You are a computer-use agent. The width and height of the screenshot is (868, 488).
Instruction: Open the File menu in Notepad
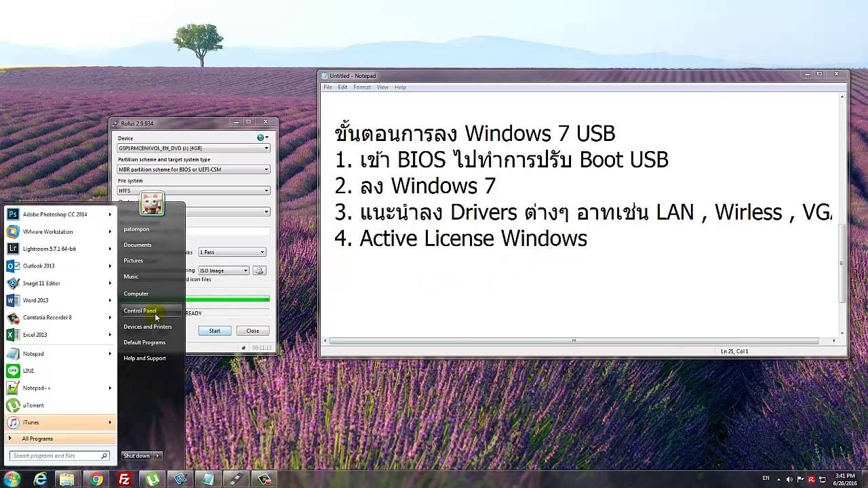tap(328, 87)
